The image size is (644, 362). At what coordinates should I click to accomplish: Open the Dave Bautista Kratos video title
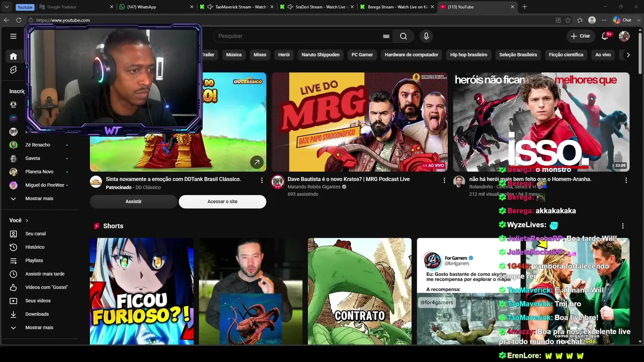pyautogui.click(x=349, y=179)
